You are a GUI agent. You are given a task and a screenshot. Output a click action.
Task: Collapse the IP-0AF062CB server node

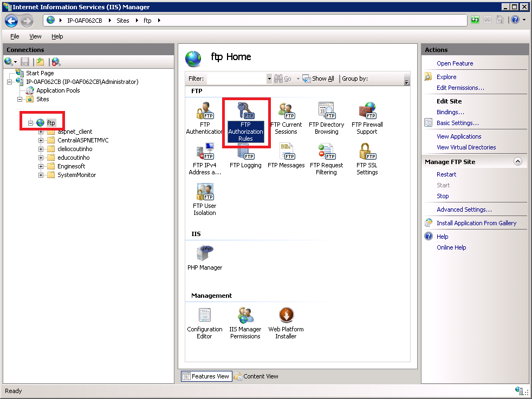pos(10,82)
